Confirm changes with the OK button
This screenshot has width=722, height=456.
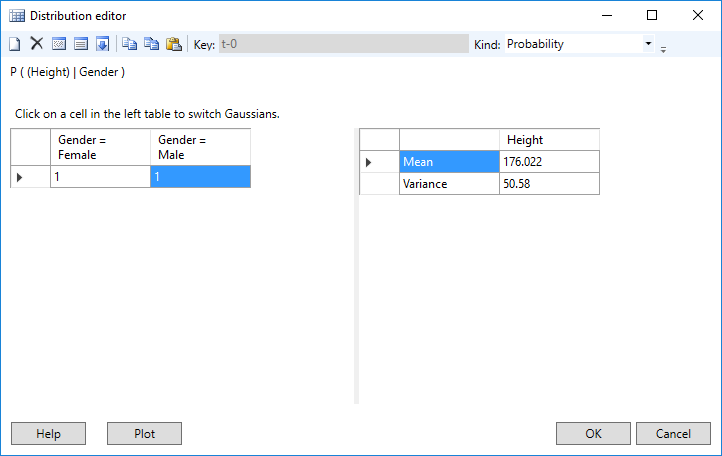tap(593, 434)
